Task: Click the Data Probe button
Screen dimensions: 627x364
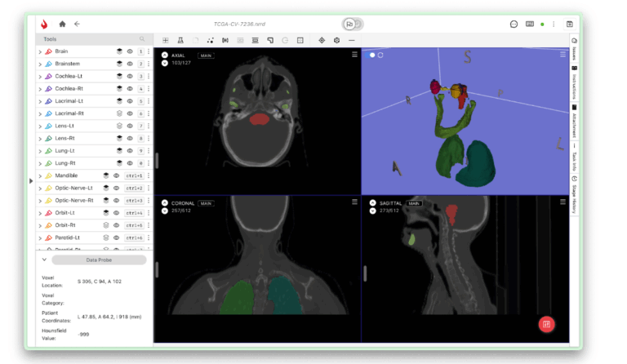Action: click(99, 260)
